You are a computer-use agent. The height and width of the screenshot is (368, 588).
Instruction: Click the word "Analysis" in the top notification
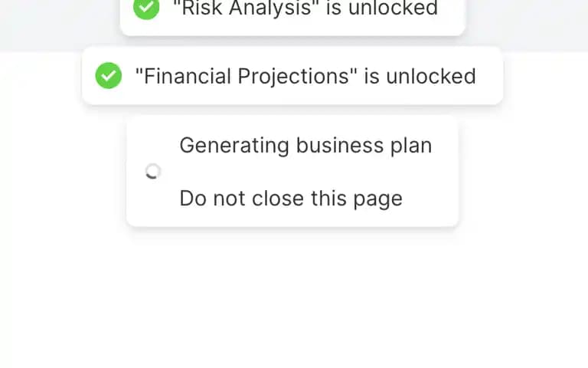pos(271,8)
